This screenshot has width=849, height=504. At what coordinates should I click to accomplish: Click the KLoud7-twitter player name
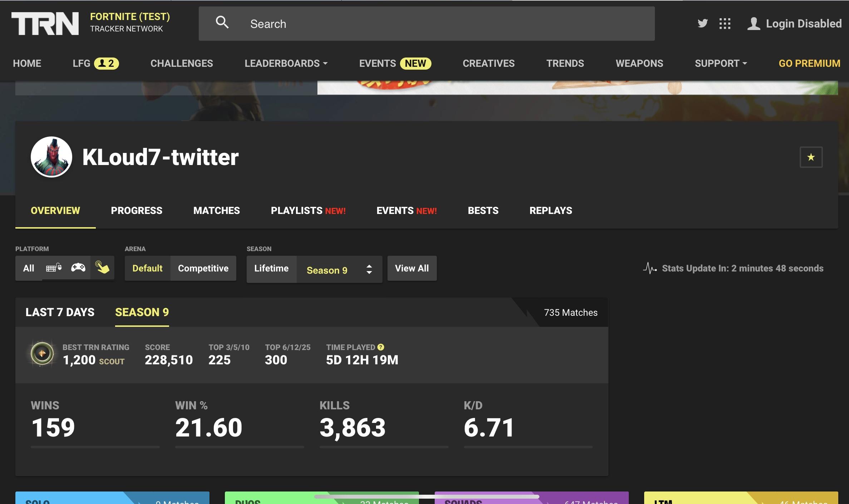161,157
